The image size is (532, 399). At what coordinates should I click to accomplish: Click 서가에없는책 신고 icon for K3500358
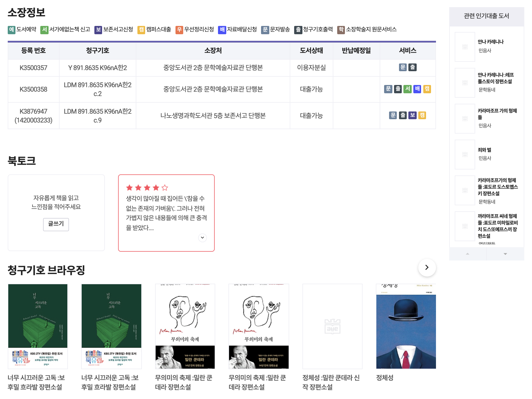click(408, 89)
